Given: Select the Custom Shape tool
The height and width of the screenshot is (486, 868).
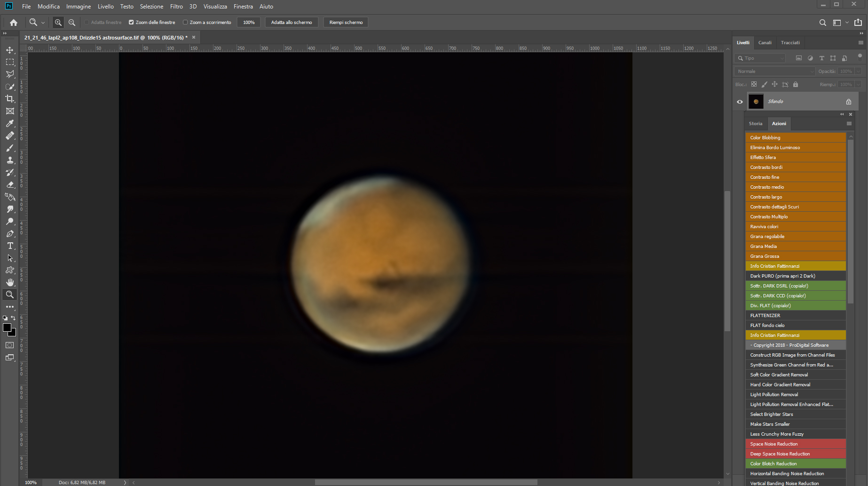Looking at the screenshot, I should point(10,270).
